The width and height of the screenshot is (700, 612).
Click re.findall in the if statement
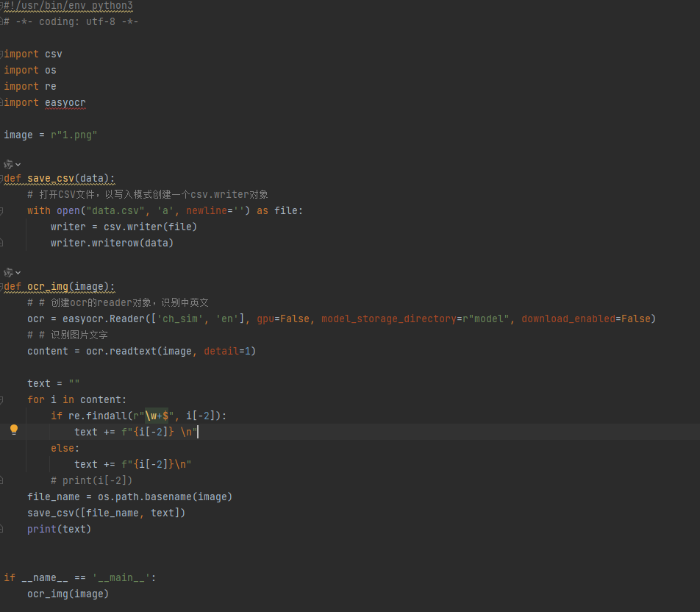pos(97,416)
